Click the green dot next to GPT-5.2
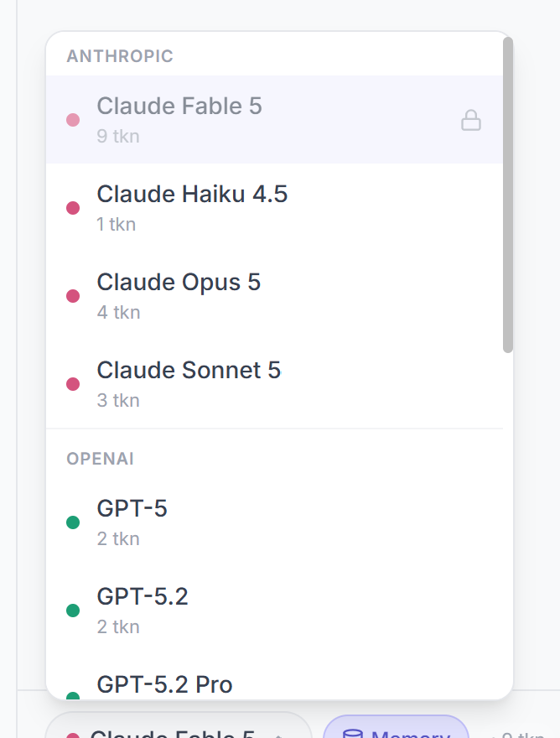Viewport: 560px width, 738px height. point(73,610)
